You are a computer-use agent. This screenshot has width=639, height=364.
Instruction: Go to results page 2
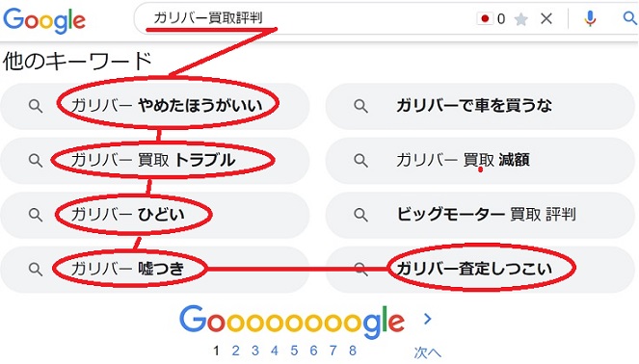pyautogui.click(x=235, y=351)
